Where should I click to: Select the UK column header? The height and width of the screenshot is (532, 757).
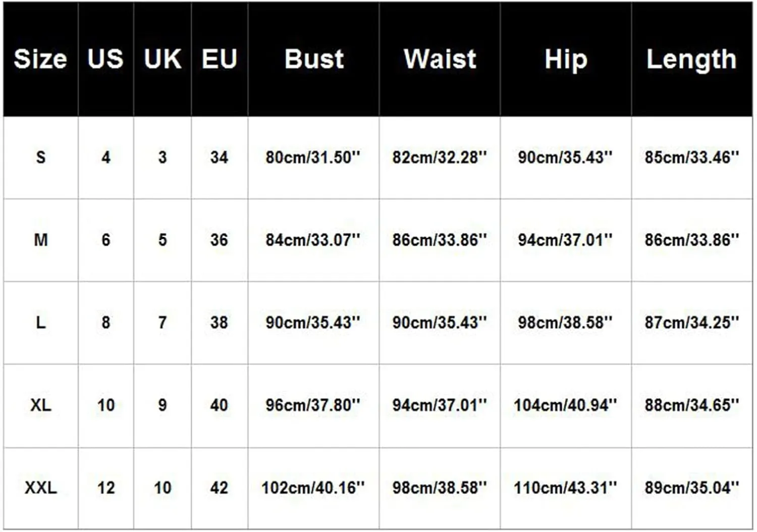tap(163, 59)
